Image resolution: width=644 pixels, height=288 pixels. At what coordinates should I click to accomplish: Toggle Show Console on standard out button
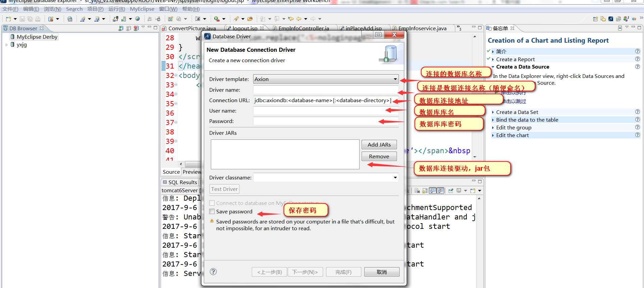[433, 191]
